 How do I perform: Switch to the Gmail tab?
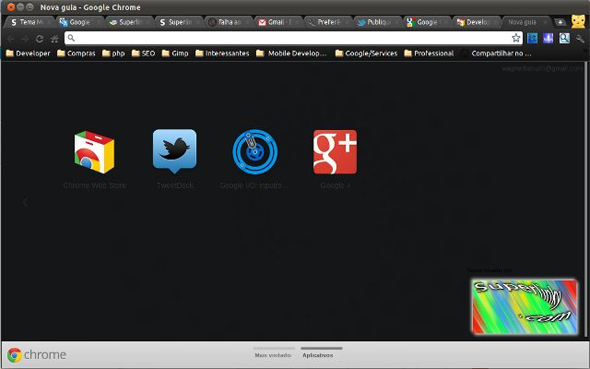pyautogui.click(x=278, y=22)
